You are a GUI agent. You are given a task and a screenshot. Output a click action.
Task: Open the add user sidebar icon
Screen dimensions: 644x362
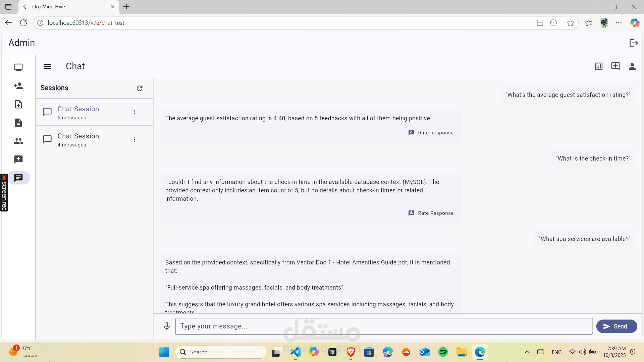coord(18,86)
